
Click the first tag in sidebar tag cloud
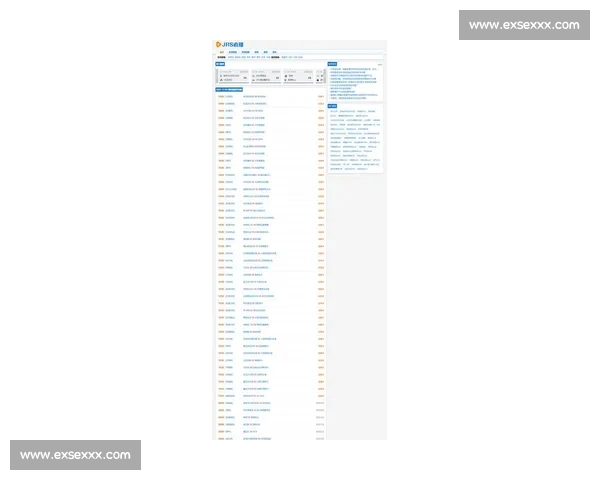click(x=333, y=111)
